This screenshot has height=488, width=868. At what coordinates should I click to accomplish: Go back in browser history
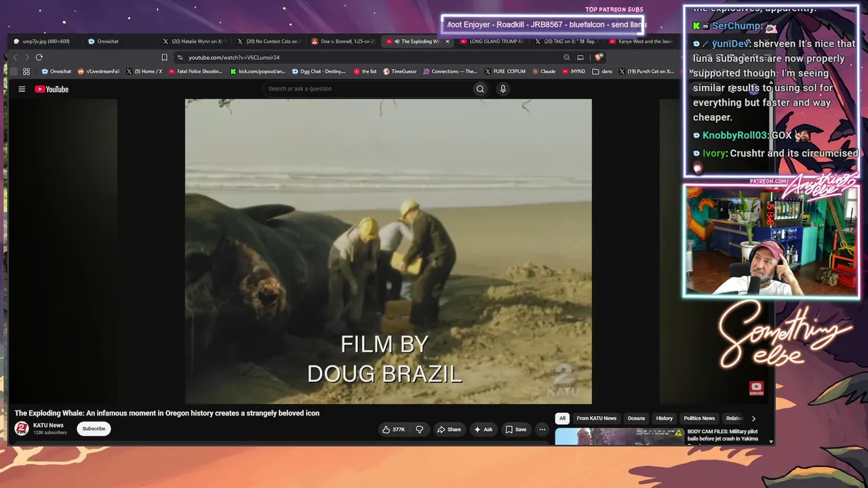(15, 58)
